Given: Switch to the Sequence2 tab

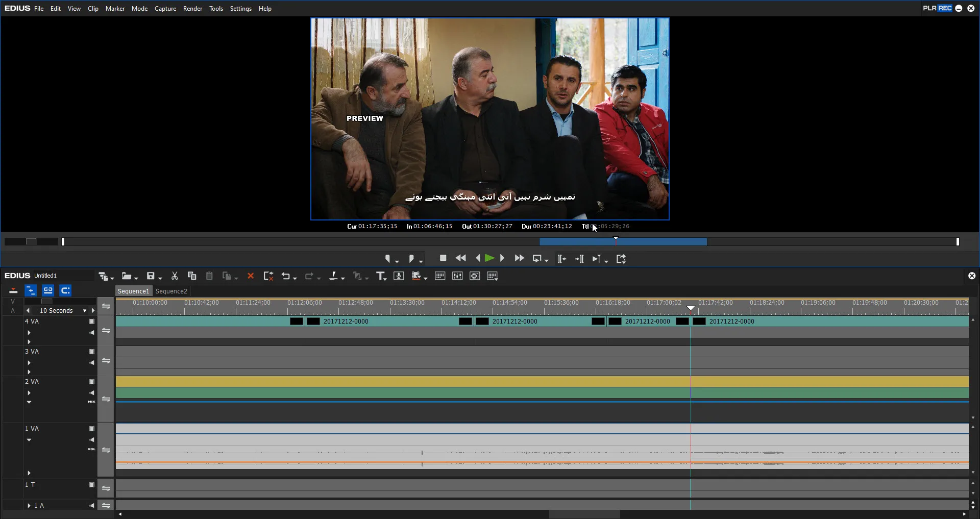Looking at the screenshot, I should click(x=171, y=291).
